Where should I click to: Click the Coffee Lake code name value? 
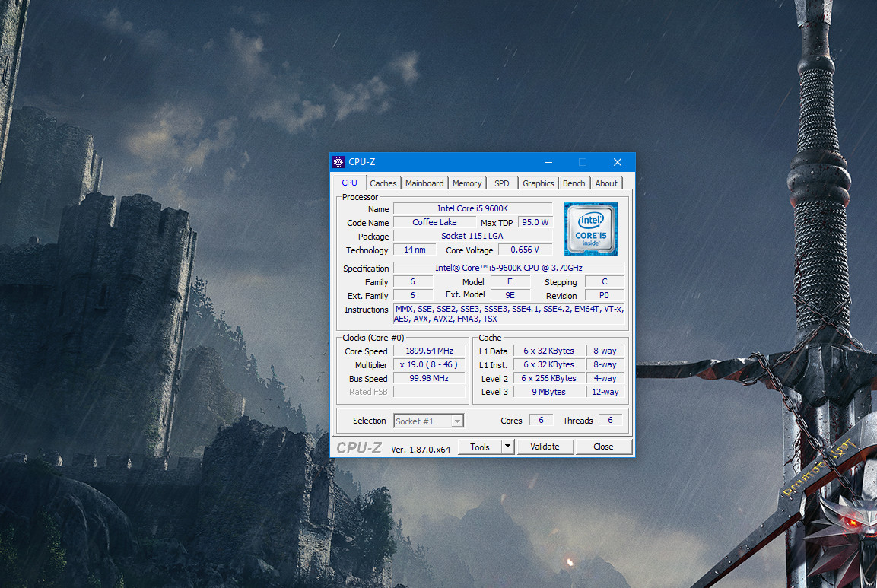[434, 222]
